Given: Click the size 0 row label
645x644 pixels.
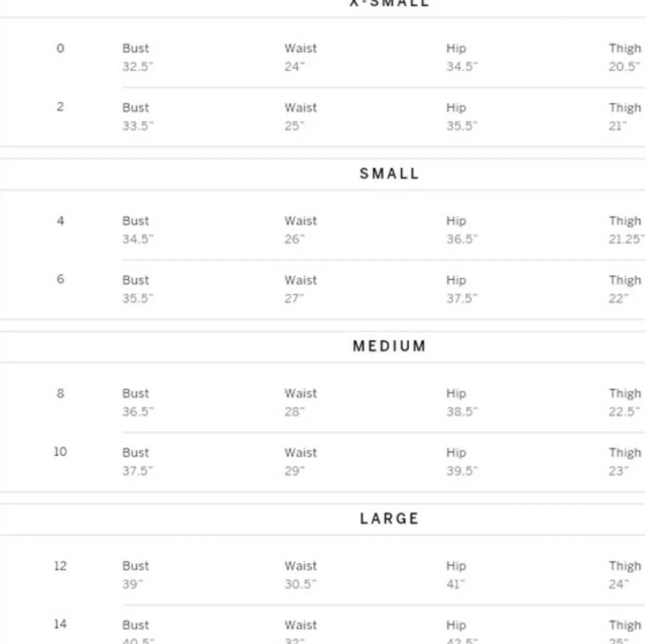Looking at the screenshot, I should tap(60, 48).
